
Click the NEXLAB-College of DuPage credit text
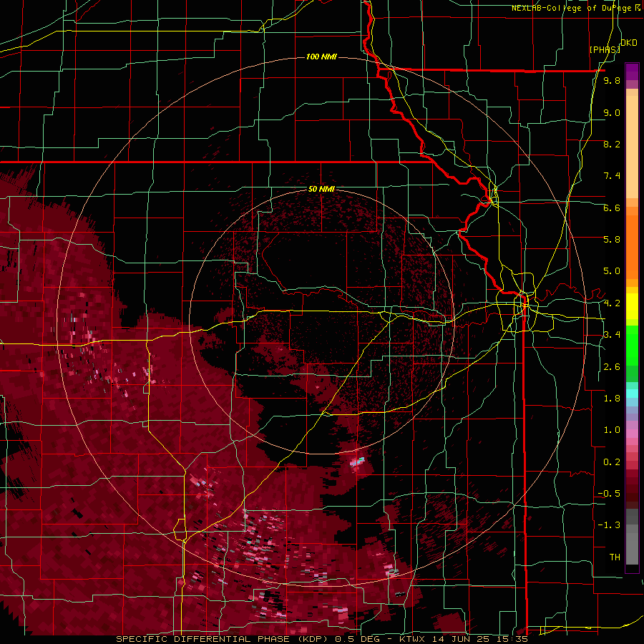point(571,8)
